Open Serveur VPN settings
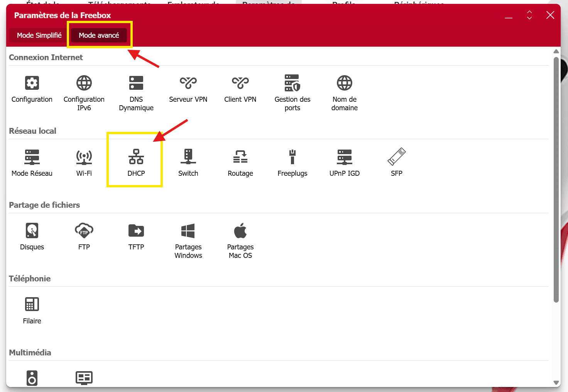 188,82
